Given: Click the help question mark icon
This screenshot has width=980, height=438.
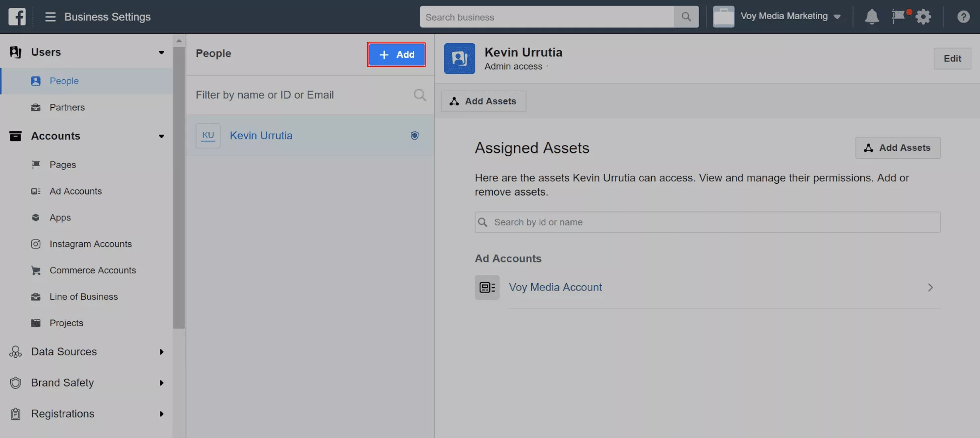Looking at the screenshot, I should [x=963, y=17].
